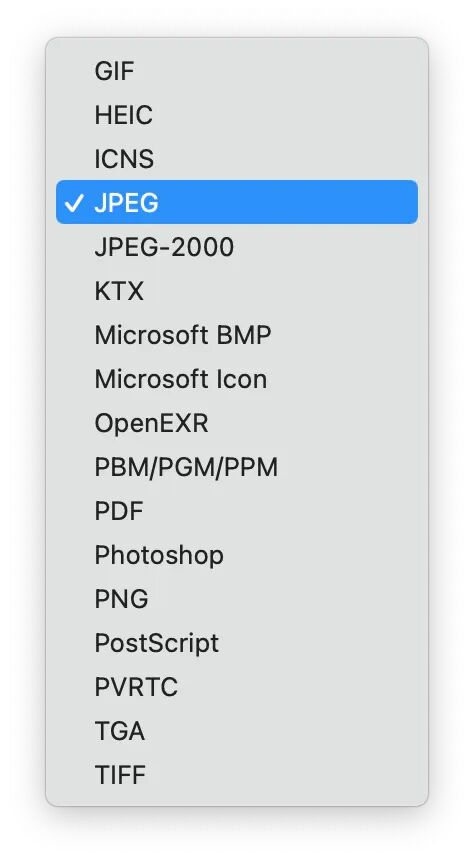
Task: Click the word Microsoft in Microsoft BMP
Action: click(152, 335)
